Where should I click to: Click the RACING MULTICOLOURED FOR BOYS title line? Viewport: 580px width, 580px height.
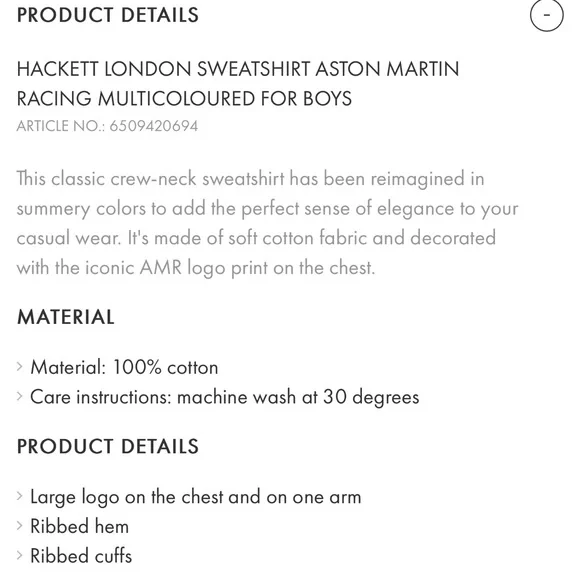tap(184, 99)
